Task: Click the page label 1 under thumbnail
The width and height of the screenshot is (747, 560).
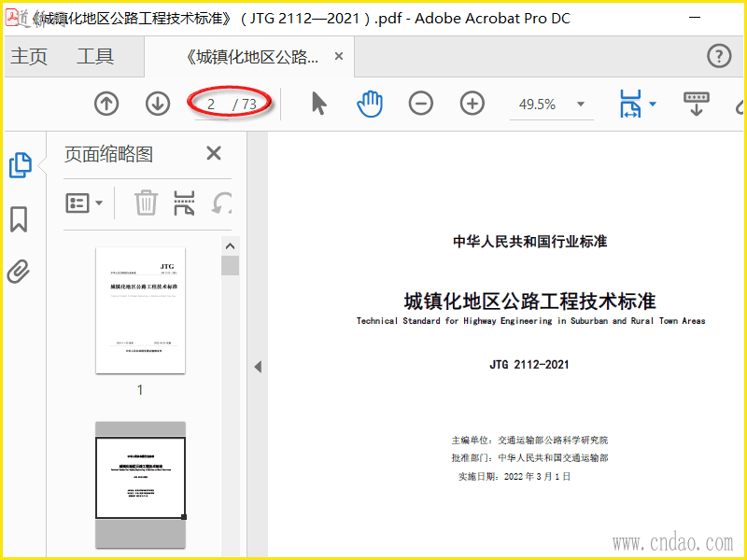Action: (x=140, y=390)
